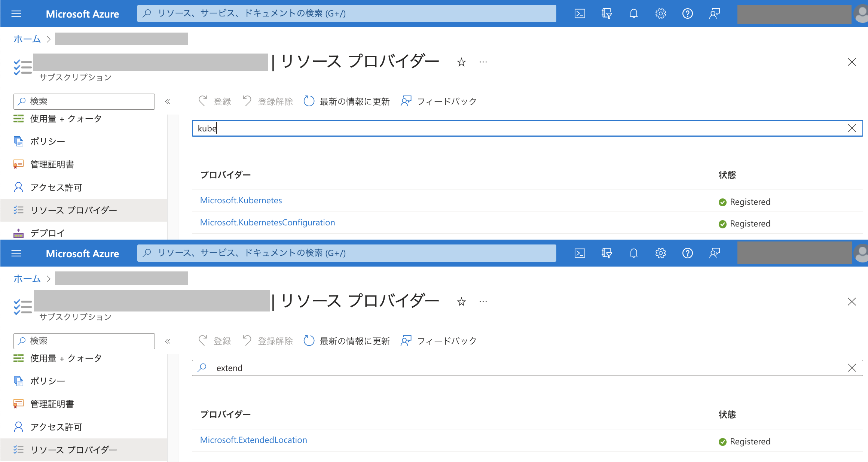The width and height of the screenshot is (868, 462).
Task: Click 最新の情報に更新 in upper toolbar
Action: tap(346, 101)
